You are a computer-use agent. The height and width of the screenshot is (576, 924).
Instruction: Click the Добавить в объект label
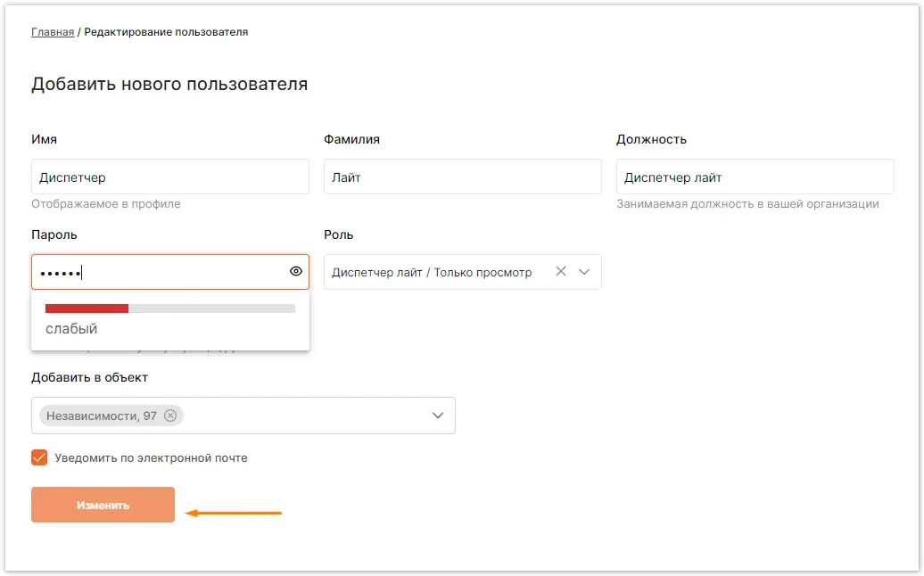pyautogui.click(x=89, y=377)
